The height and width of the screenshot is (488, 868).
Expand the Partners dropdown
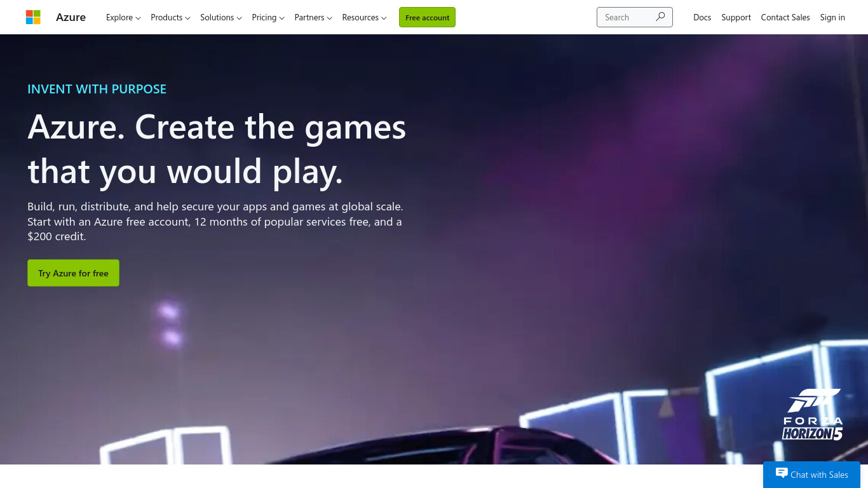pos(313,17)
